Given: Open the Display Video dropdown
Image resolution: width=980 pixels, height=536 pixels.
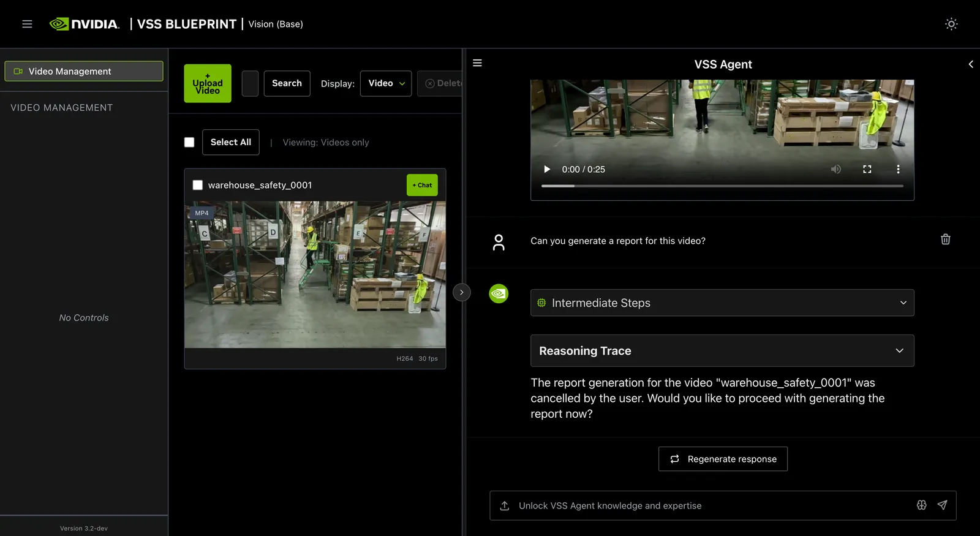Looking at the screenshot, I should (x=386, y=83).
